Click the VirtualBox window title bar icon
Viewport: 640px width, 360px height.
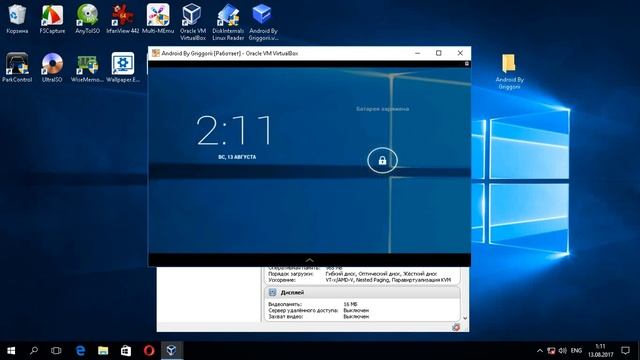156,53
